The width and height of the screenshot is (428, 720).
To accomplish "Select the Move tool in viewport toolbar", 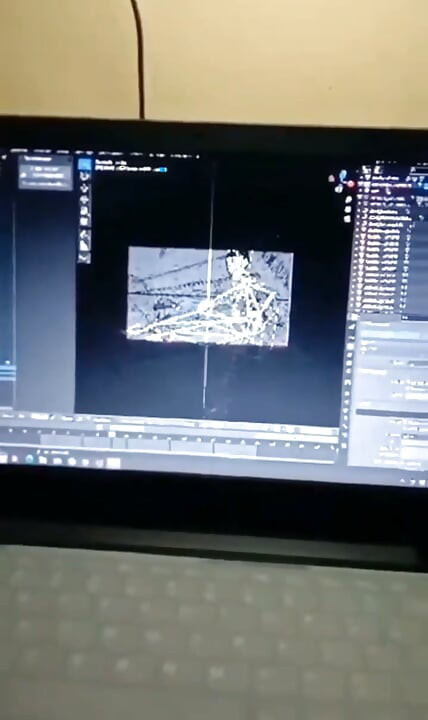I will [84, 188].
